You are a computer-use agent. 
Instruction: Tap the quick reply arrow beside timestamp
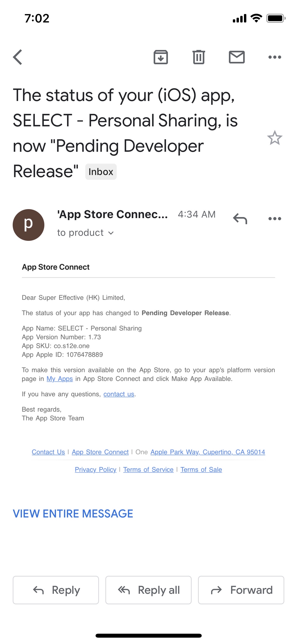pos(240,219)
